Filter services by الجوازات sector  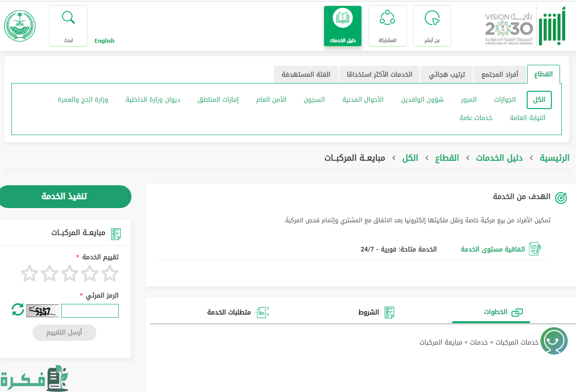[x=505, y=99]
